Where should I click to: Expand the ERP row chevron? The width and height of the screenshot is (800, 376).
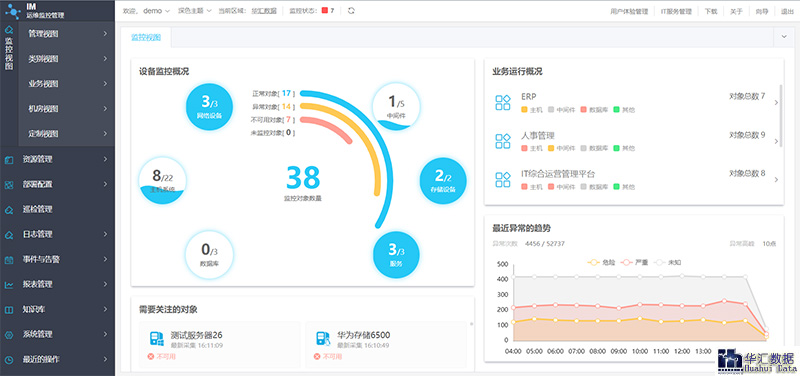pyautogui.click(x=776, y=103)
